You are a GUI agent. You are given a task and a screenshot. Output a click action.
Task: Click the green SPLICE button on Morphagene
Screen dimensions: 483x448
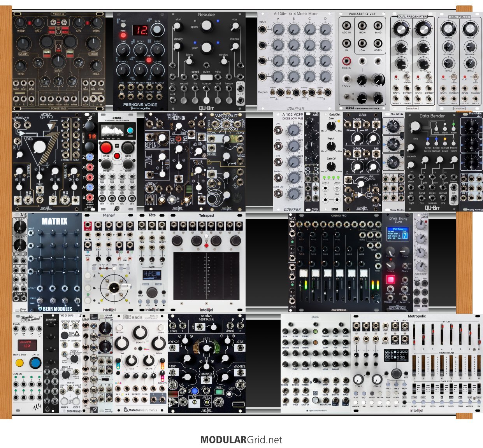coord(219,391)
